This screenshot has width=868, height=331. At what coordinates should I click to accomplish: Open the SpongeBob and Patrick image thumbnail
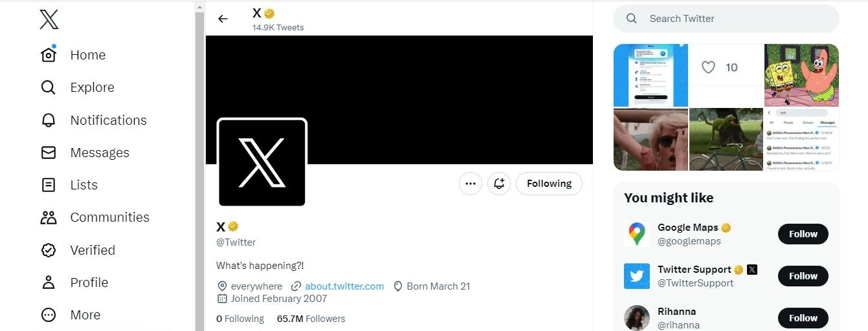(801, 75)
